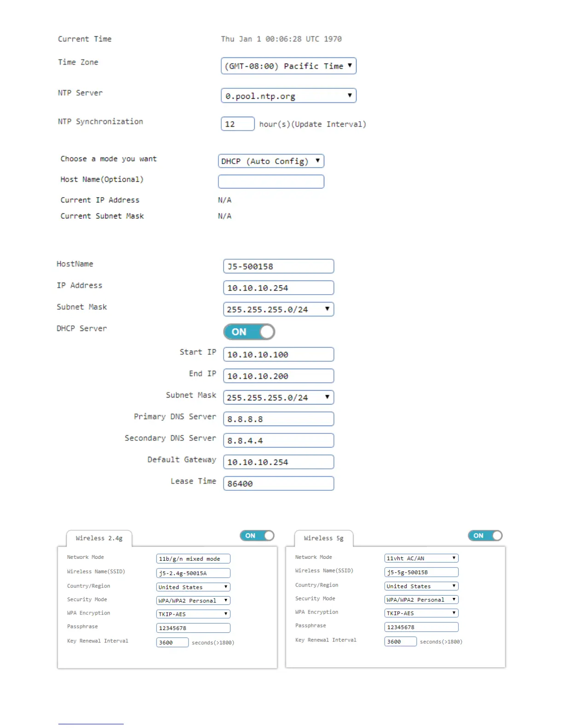
Task: Click the 5g Passphrase field
Action: point(421,627)
